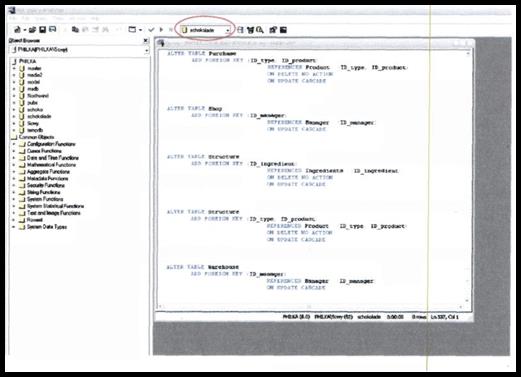Toggle the Object Browser toolbar icon
The width and height of the screenshot is (521, 377).
250,30
